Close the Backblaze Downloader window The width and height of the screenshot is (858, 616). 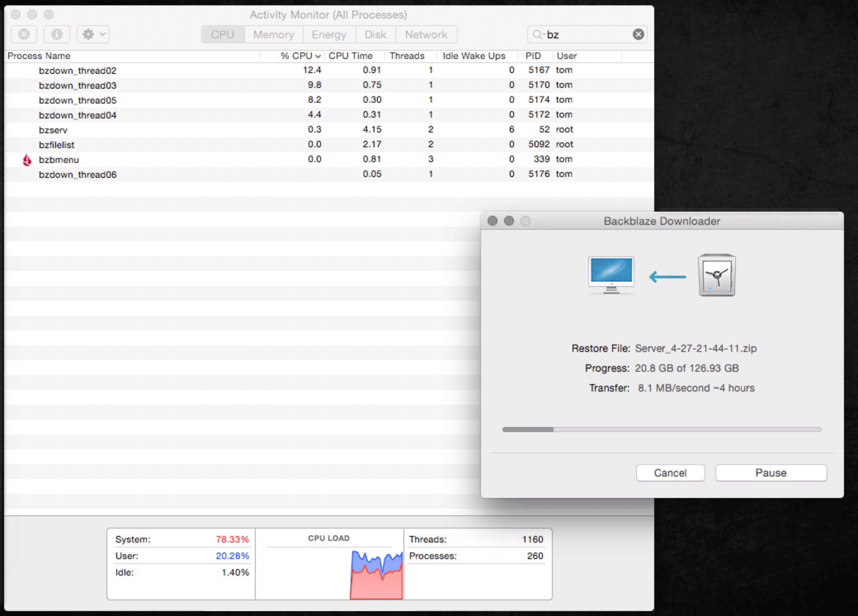(492, 221)
